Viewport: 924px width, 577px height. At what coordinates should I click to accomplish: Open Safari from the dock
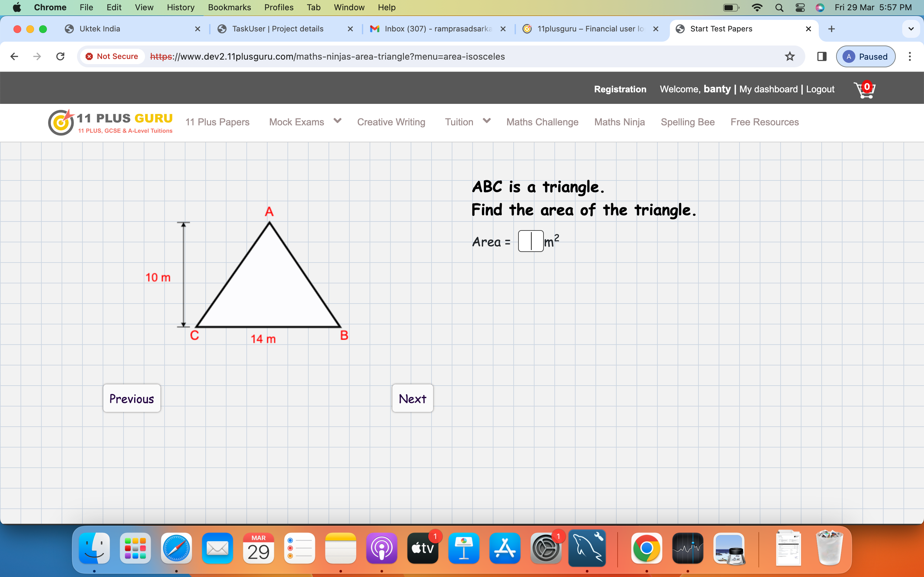[176, 548]
